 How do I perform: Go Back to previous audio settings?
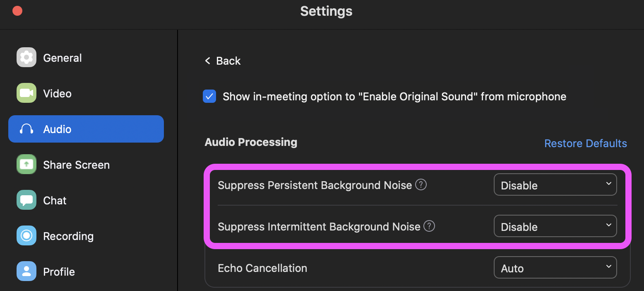pyautogui.click(x=223, y=61)
